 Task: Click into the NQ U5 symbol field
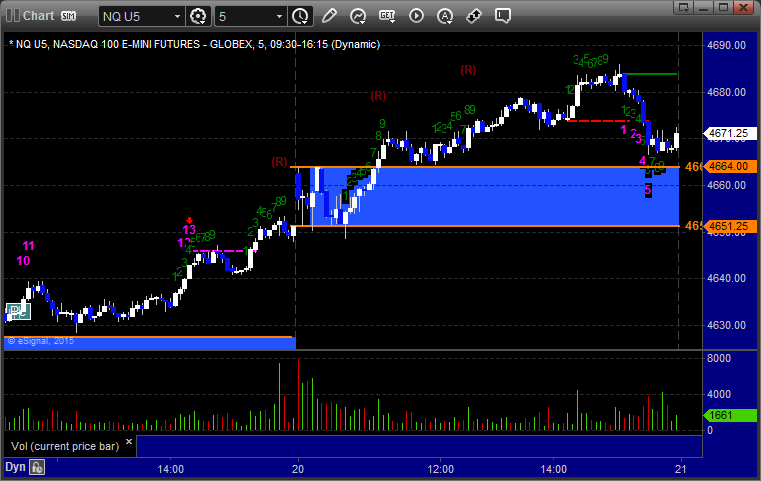pos(136,17)
